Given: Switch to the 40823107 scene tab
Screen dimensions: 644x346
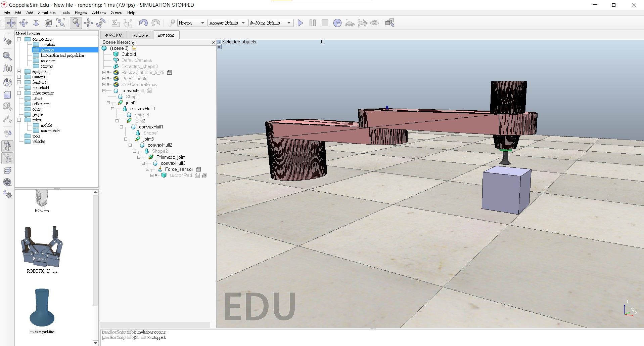Looking at the screenshot, I should tap(113, 35).
